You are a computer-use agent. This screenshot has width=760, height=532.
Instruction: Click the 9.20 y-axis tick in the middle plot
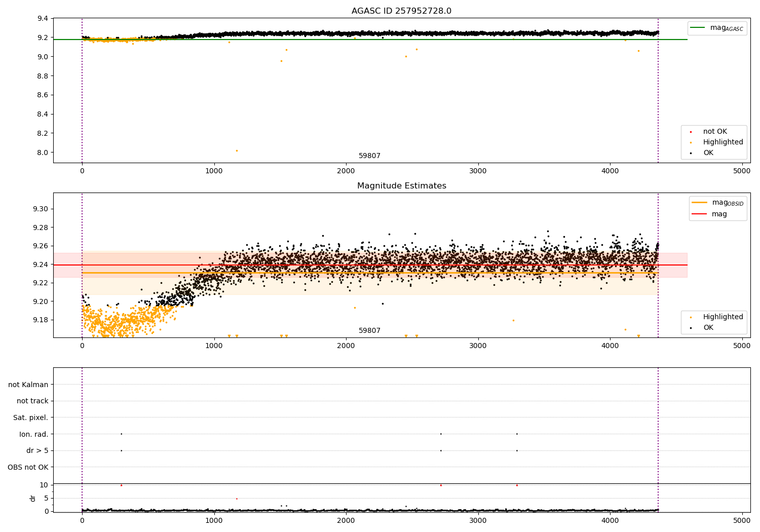(41, 301)
